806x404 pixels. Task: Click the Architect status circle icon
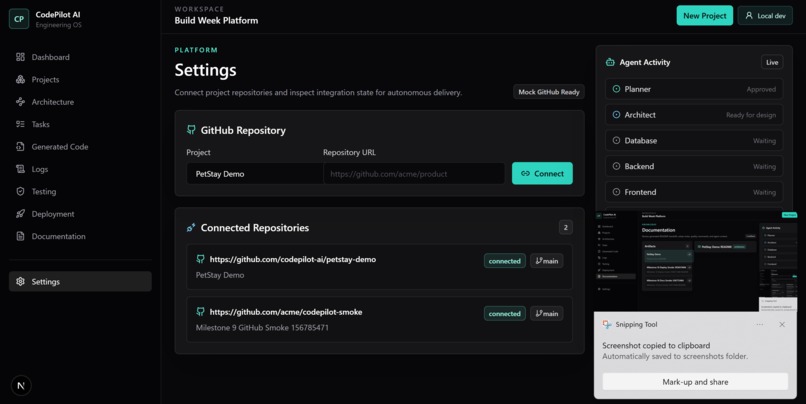(x=616, y=115)
